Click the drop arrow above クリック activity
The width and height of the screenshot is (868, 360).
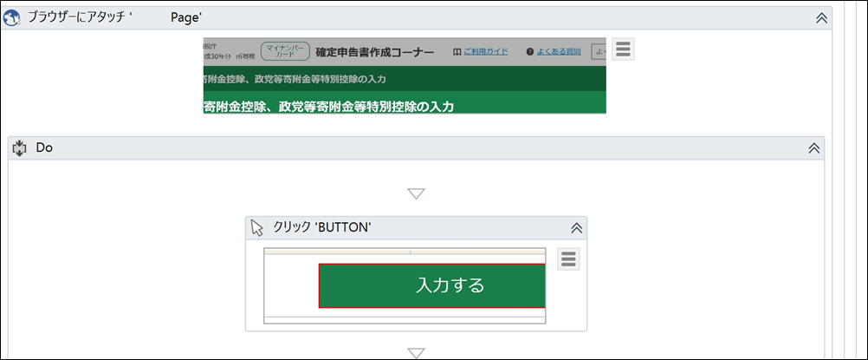click(x=416, y=193)
